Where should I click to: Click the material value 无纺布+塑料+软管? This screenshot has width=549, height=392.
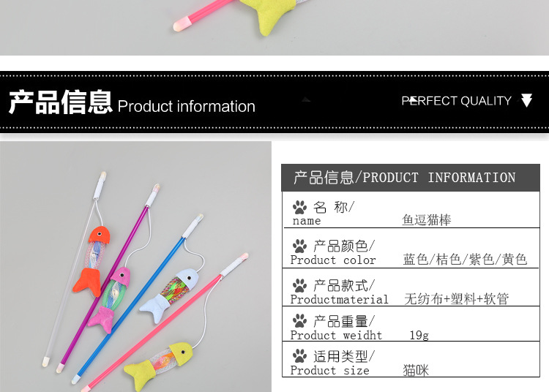[x=456, y=299]
